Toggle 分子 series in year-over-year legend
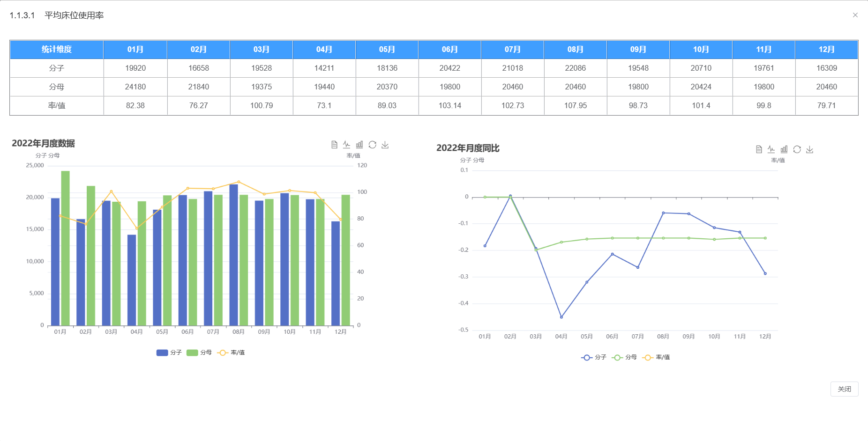 click(x=594, y=357)
